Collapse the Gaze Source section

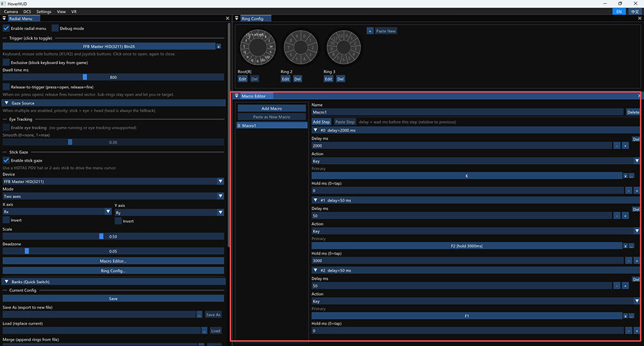[114, 103]
